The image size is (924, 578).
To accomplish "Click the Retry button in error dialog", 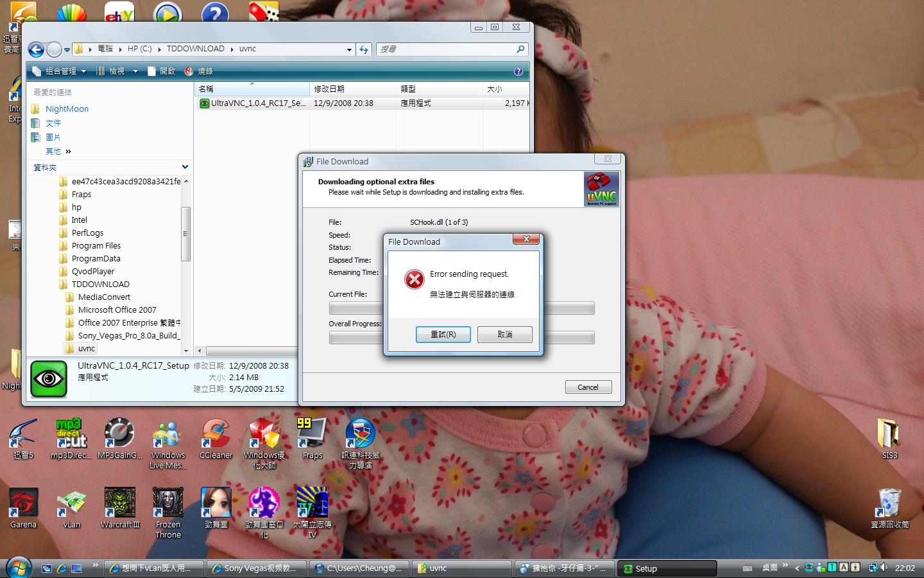I will [443, 335].
